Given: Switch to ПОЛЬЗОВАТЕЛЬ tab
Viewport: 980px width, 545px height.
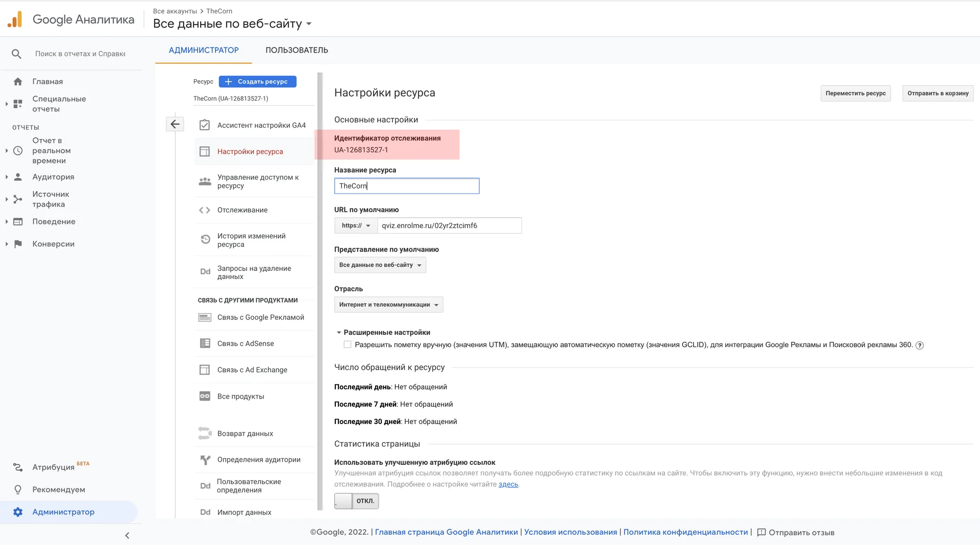Looking at the screenshot, I should click(x=297, y=50).
